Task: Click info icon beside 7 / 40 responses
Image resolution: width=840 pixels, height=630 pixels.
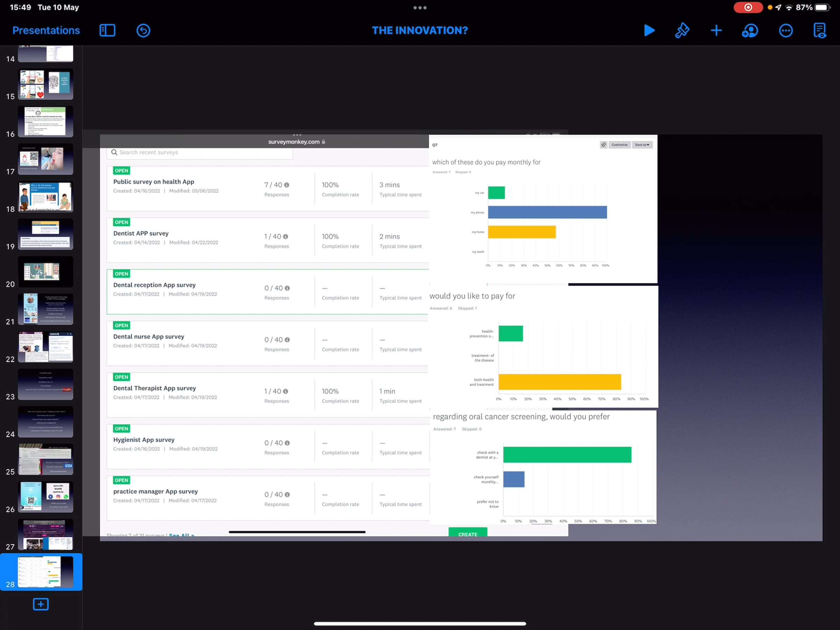Action: (287, 185)
